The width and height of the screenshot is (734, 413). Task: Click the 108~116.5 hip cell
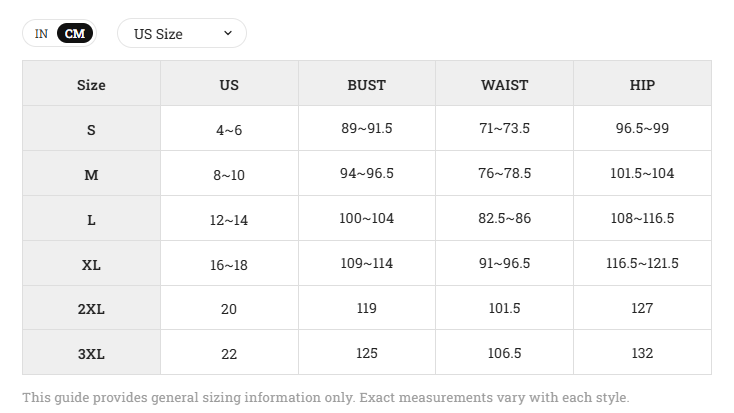642,218
